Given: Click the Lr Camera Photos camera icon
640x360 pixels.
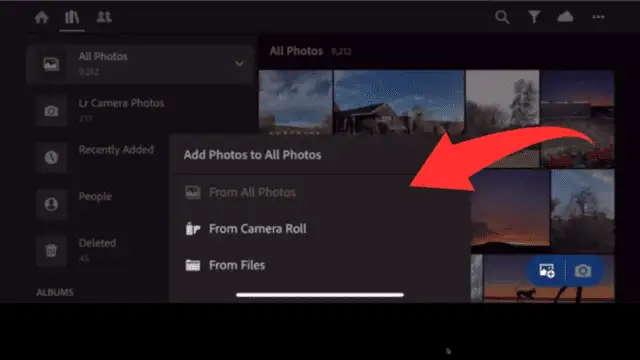Looking at the screenshot, I should (51, 111).
